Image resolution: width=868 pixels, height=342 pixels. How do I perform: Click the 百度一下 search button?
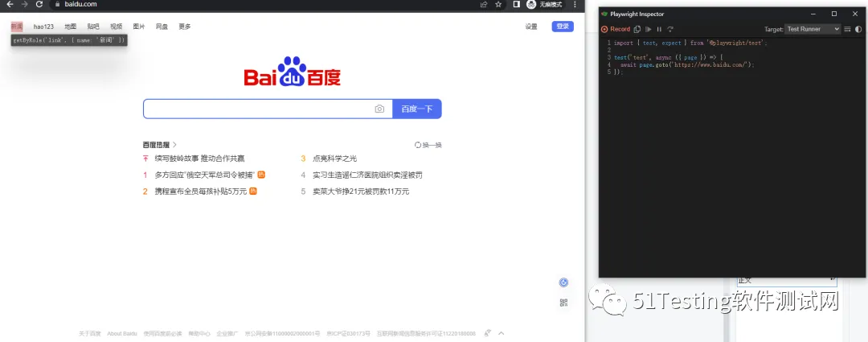417,109
